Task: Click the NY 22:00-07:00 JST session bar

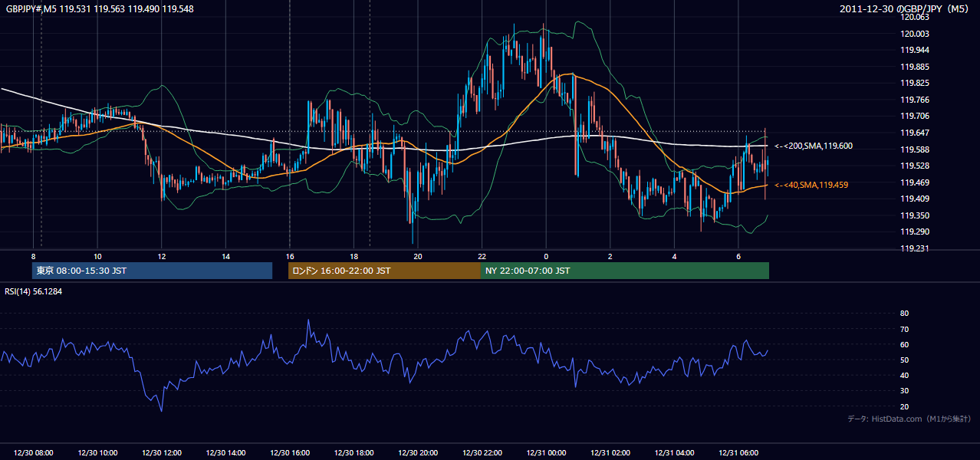Action: tap(625, 271)
